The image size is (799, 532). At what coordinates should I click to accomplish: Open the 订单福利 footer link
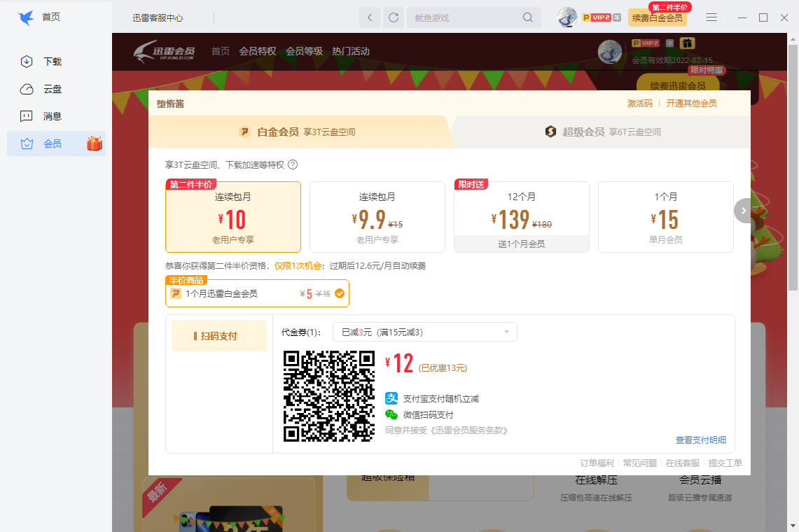tap(597, 463)
